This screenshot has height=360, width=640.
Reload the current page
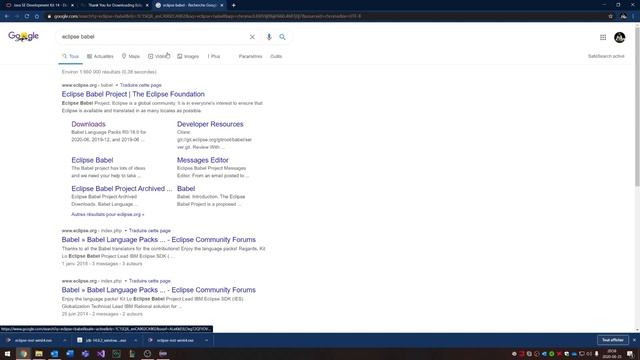27,16
